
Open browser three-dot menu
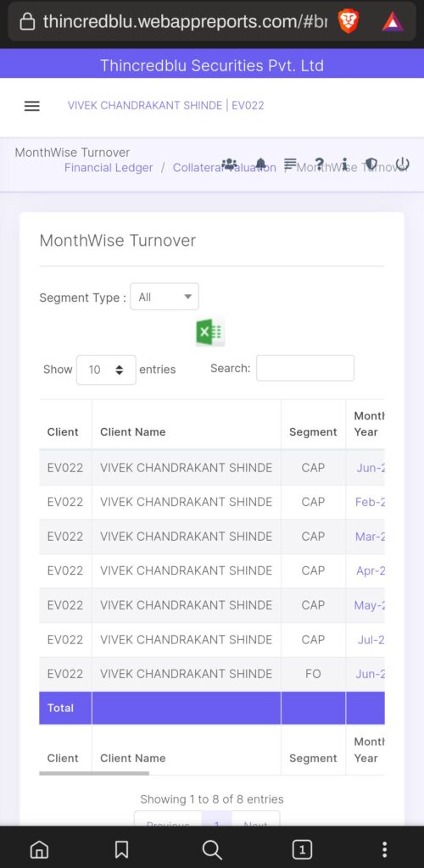tap(385, 849)
